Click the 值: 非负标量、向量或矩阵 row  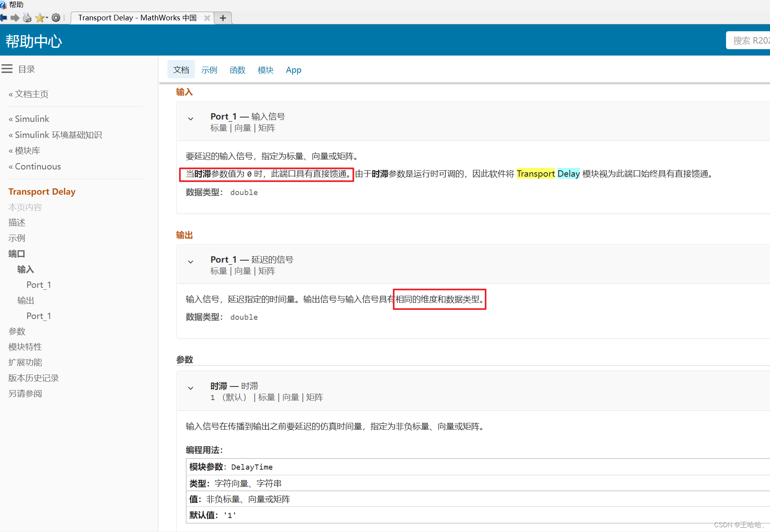pos(478,499)
